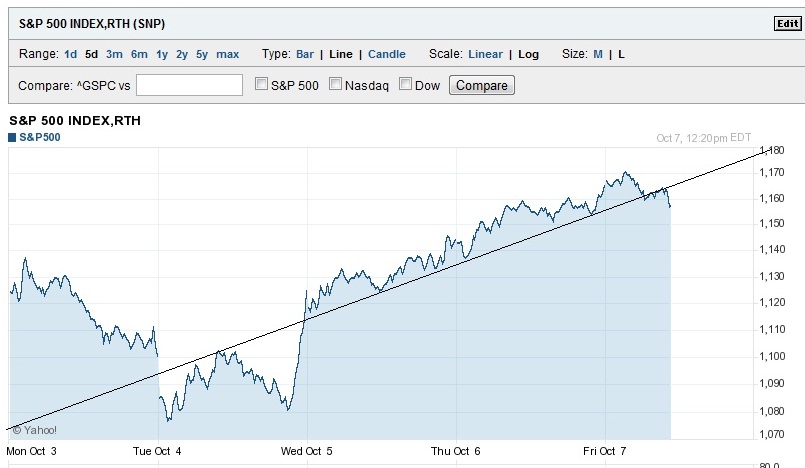This screenshot has width=805, height=468.
Task: Click the Compare button
Action: point(481,85)
